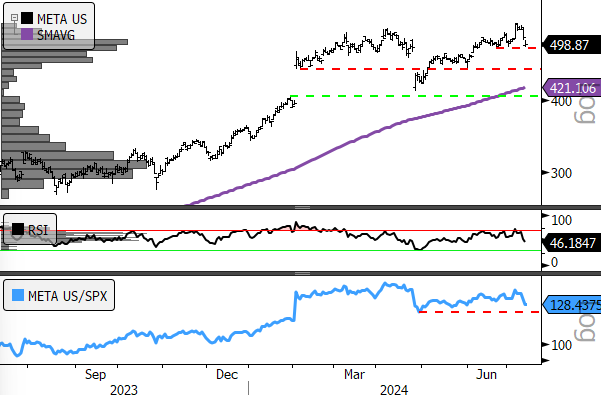Click the 2024 year label
Screen dimensions: 601x395
(x=394, y=390)
